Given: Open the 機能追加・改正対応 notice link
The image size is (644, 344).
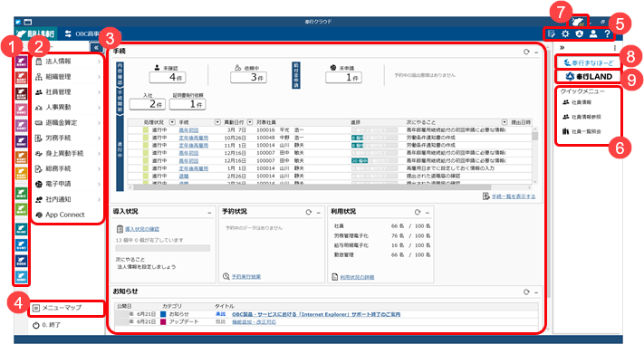Looking at the screenshot, I should (x=254, y=322).
